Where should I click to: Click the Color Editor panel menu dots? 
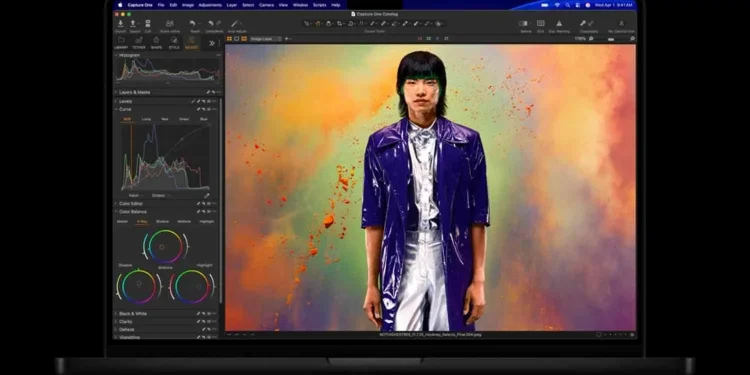point(214,204)
